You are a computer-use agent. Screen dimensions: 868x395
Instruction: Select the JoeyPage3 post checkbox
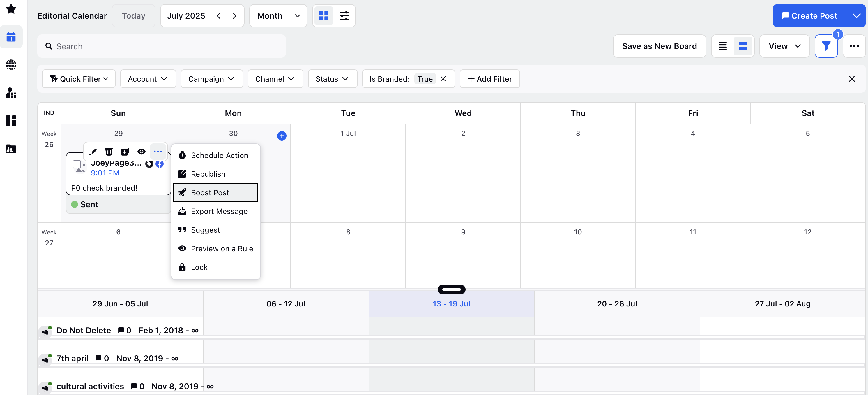[x=77, y=165]
